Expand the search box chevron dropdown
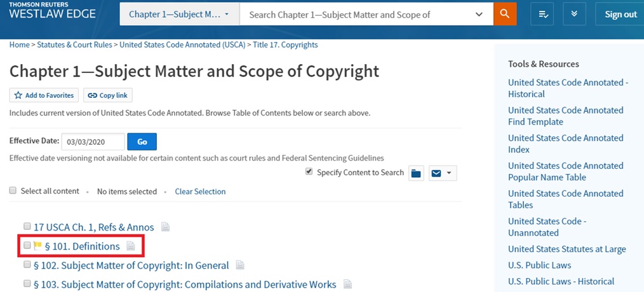The height and width of the screenshot is (292, 644). (x=479, y=14)
